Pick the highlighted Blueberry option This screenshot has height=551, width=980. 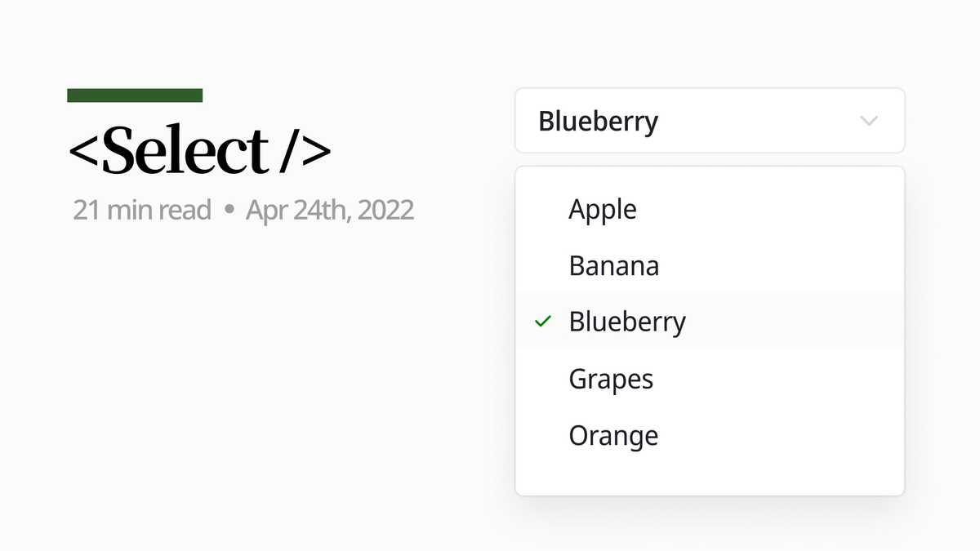[627, 322]
